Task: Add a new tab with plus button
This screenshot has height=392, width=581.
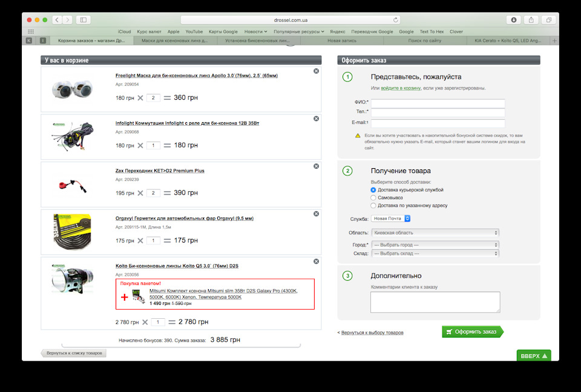Action: point(554,41)
